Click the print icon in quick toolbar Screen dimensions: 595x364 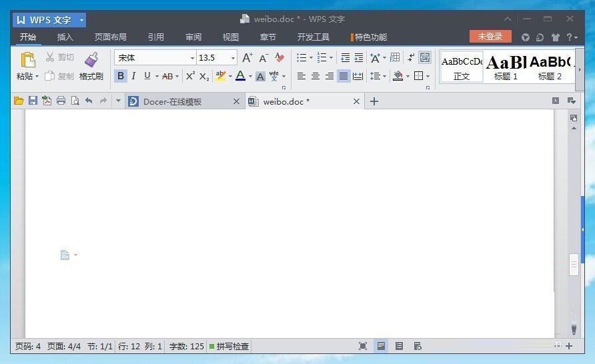tap(61, 101)
